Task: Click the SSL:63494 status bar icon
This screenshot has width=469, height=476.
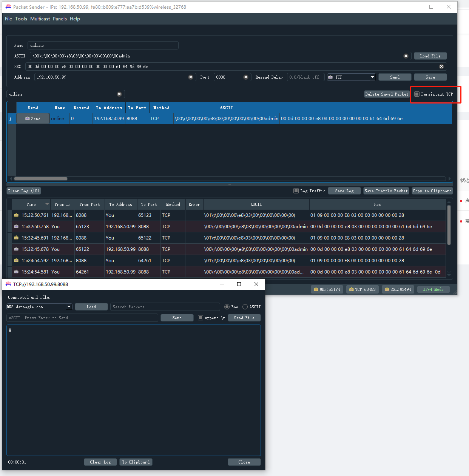Action: pyautogui.click(x=387, y=289)
